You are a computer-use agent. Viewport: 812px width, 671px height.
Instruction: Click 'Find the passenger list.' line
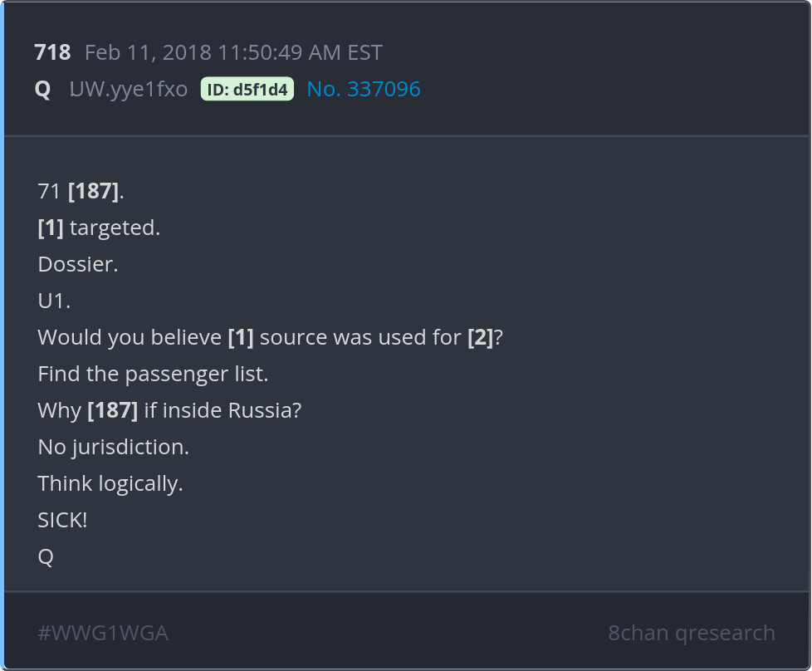153,374
